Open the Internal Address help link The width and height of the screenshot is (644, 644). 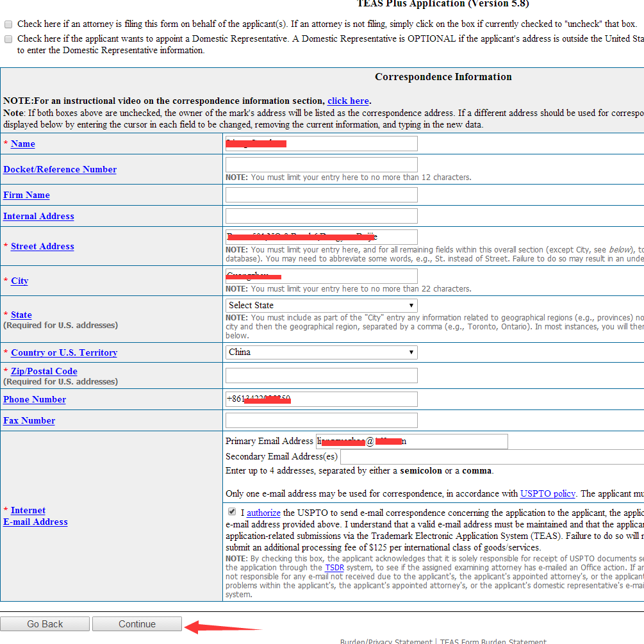(x=38, y=216)
